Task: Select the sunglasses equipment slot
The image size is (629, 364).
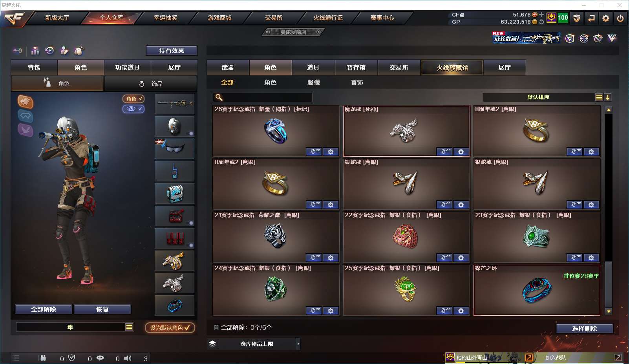Action: coord(174,149)
